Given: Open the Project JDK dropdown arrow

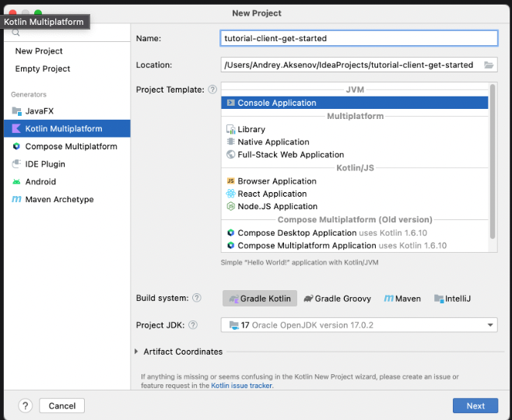Looking at the screenshot, I should (489, 325).
